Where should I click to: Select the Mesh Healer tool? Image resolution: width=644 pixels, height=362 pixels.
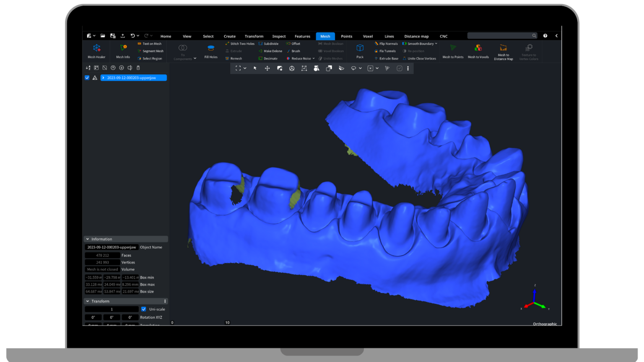96,51
